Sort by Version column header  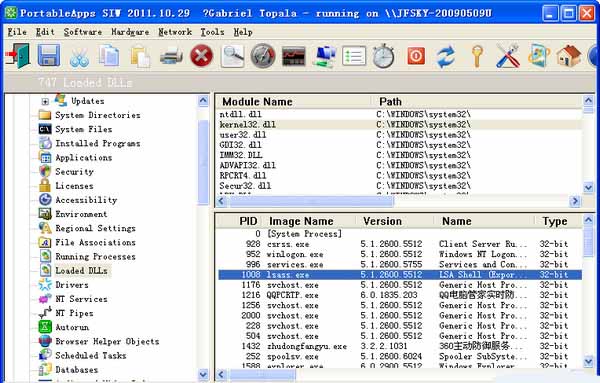click(x=396, y=221)
